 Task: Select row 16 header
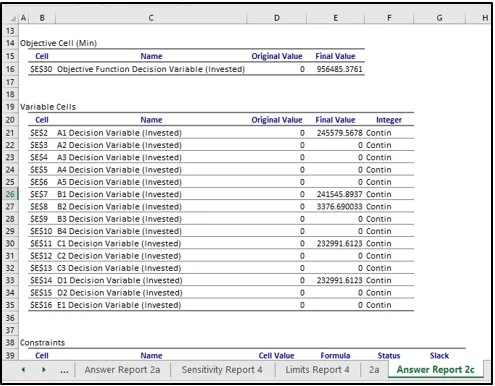click(x=10, y=69)
